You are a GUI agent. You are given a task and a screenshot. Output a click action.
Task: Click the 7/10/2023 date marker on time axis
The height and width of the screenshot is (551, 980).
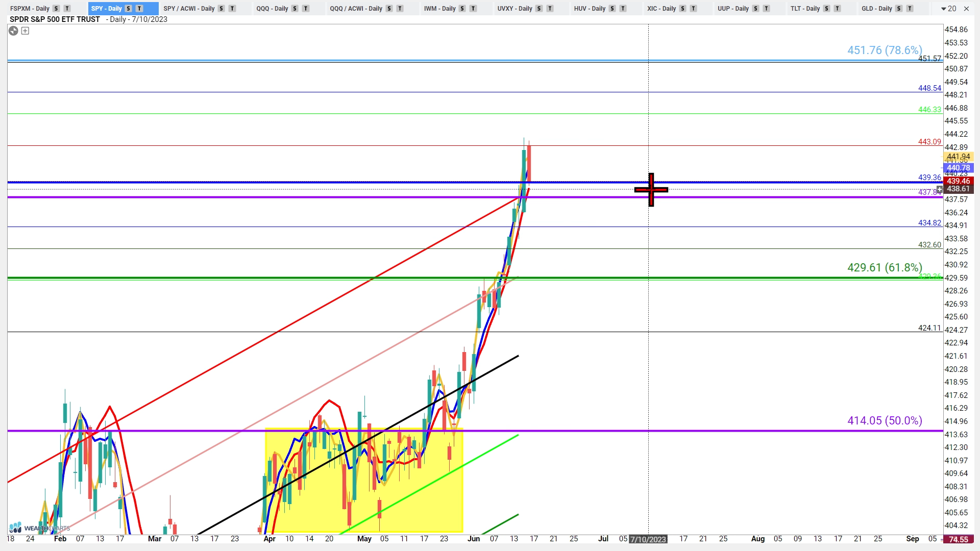648,539
